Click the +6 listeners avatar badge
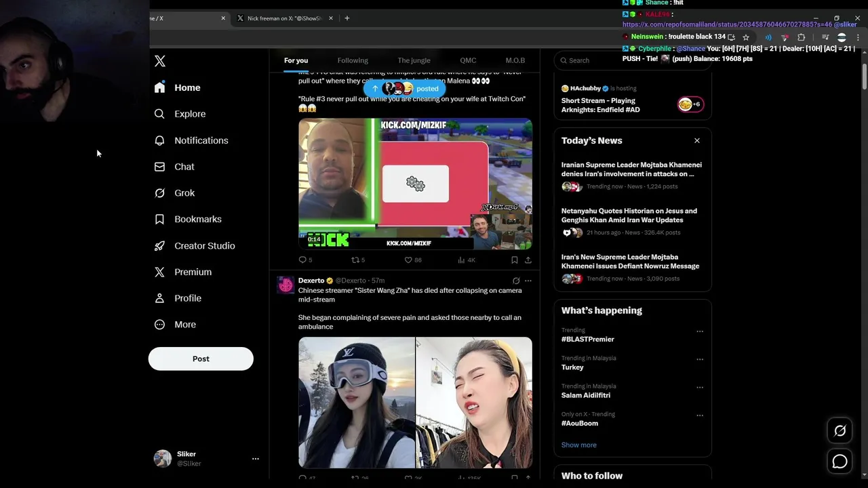 [x=690, y=104]
